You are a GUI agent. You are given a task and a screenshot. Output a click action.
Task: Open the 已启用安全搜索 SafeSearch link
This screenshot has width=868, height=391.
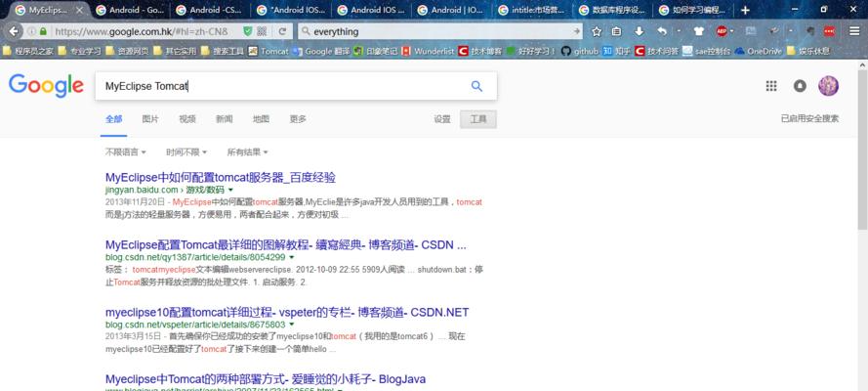(x=809, y=118)
